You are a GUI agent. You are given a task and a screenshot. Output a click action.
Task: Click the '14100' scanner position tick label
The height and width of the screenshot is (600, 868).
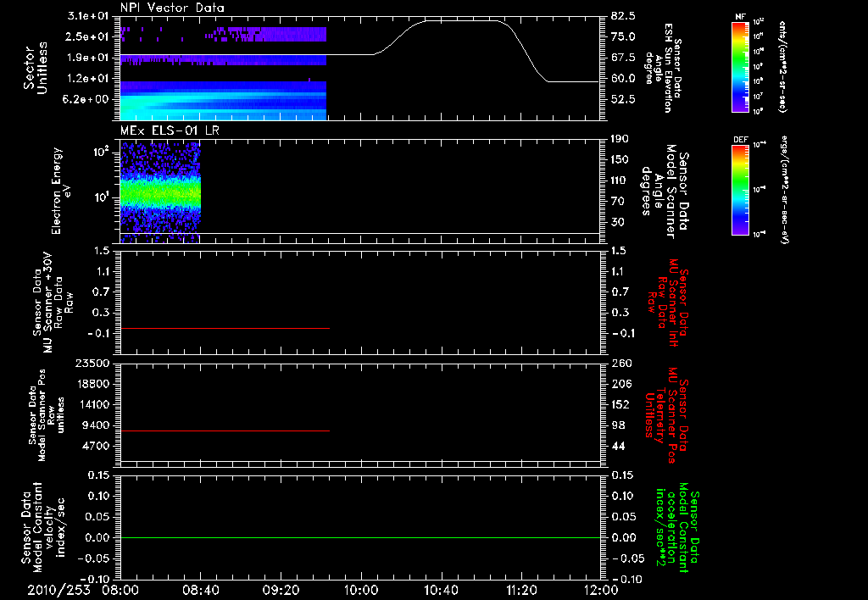pyautogui.click(x=93, y=404)
